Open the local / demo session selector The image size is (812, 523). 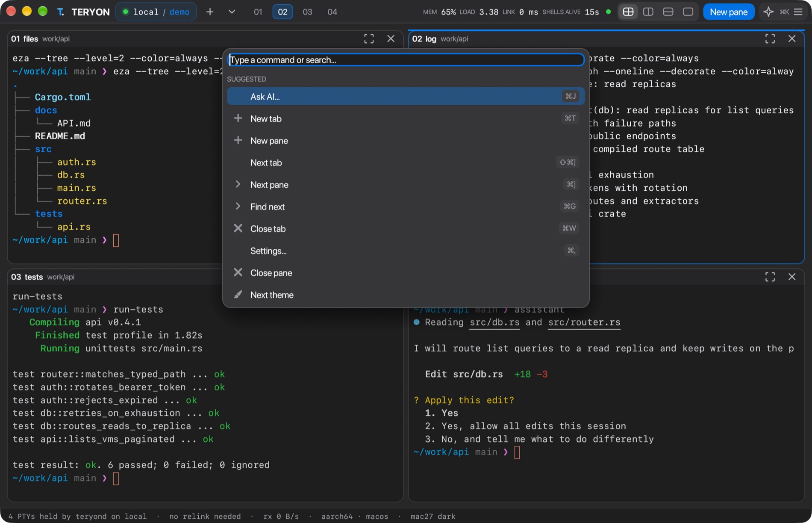[x=156, y=12]
